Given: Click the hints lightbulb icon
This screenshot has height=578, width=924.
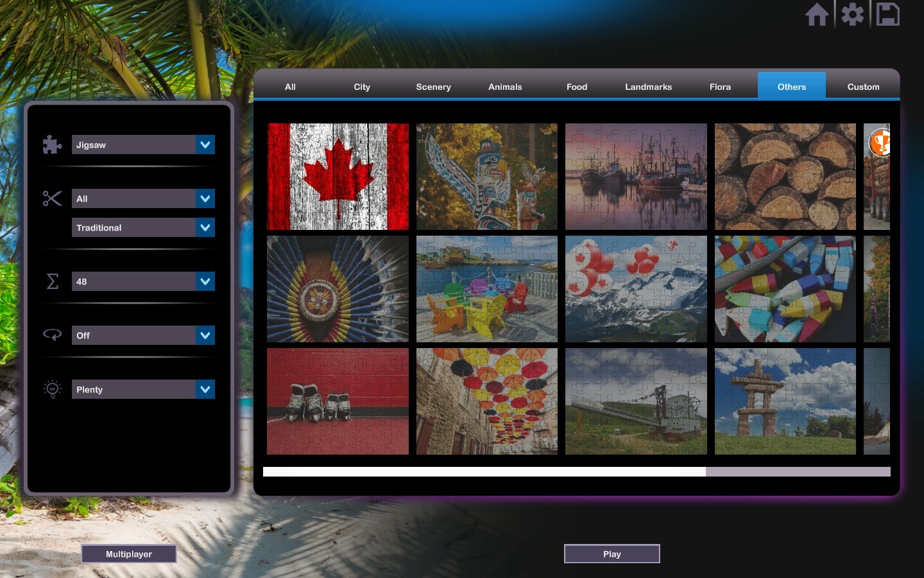Looking at the screenshot, I should pyautogui.click(x=52, y=389).
